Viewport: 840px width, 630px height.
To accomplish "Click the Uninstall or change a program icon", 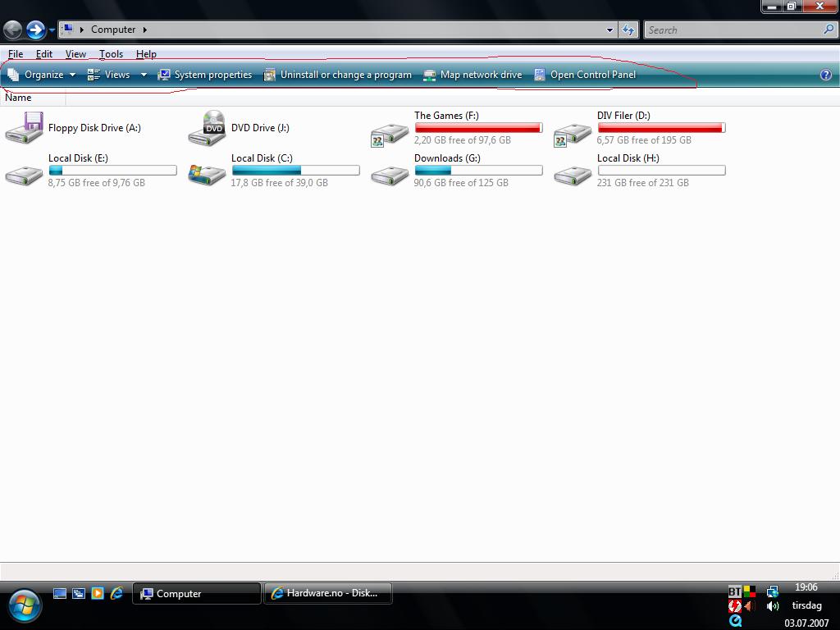I will tap(269, 75).
